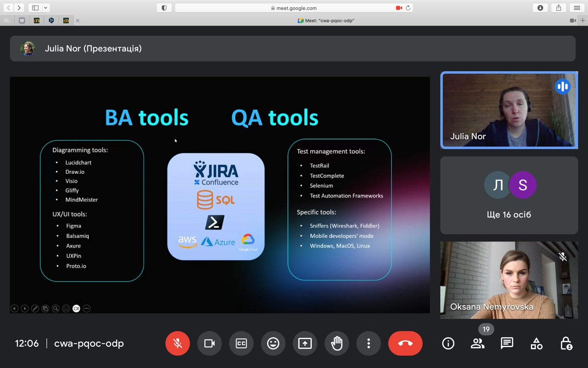Click the previous slide arrow in the slideshow controls

(14, 308)
